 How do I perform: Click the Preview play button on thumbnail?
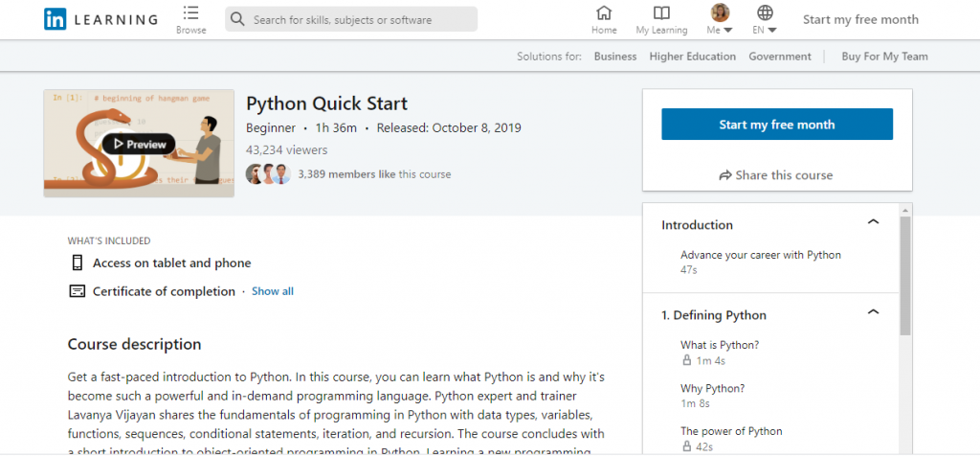pyautogui.click(x=139, y=144)
